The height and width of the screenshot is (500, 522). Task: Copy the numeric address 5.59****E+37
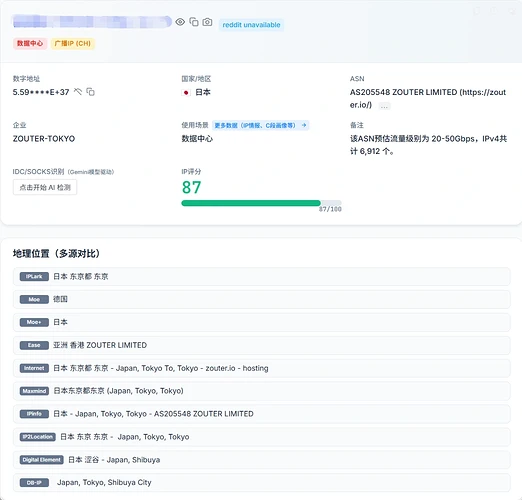point(90,91)
